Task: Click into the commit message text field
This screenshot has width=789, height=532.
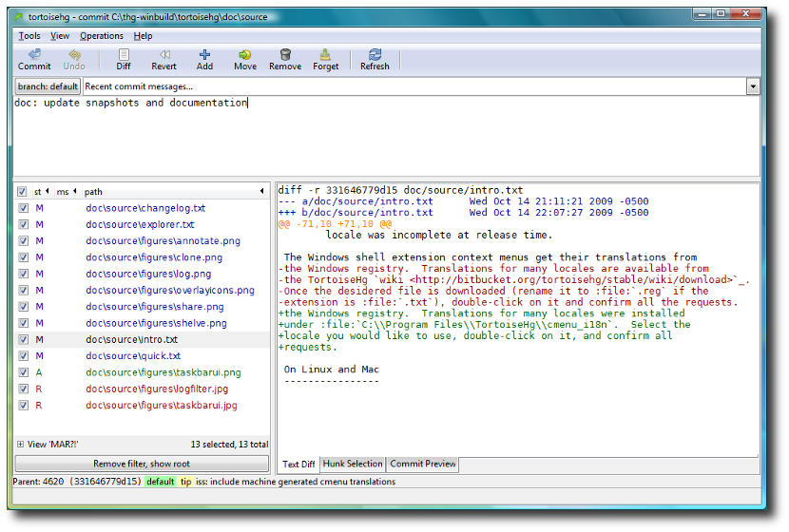Action: (x=380, y=138)
